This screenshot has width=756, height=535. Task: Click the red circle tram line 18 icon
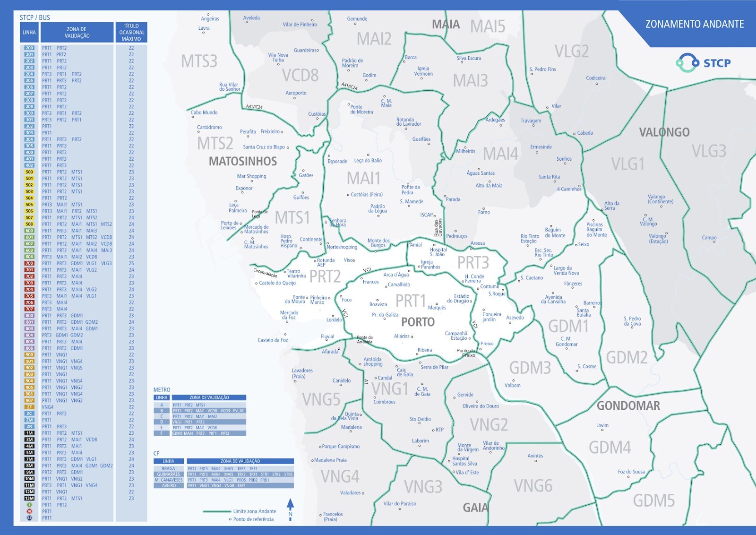(x=29, y=511)
